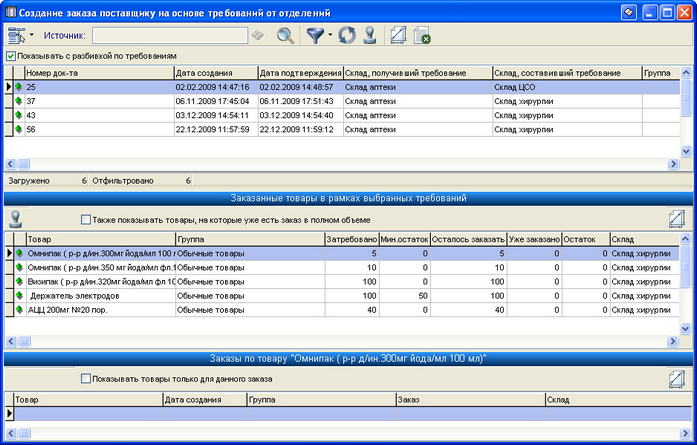Viewport: 697px width, 445px height.
Task: Click the green diamond icon beside 'АЦЦ 200мг'
Action: pyautogui.click(x=19, y=309)
